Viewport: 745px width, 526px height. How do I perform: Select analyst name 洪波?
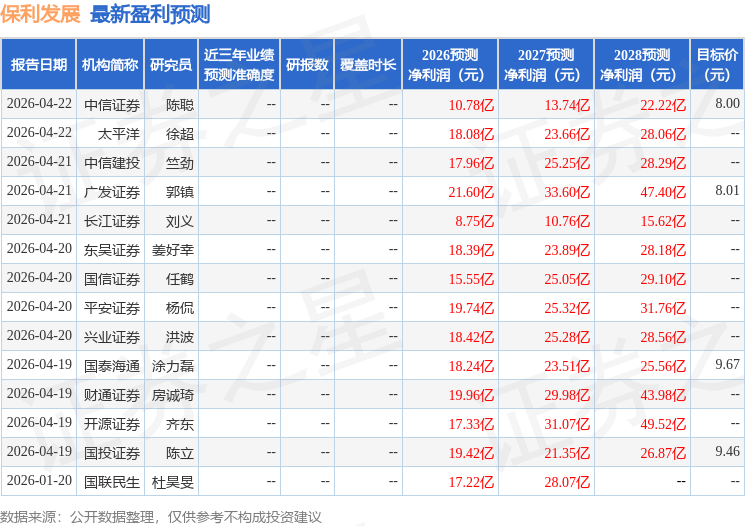180,337
